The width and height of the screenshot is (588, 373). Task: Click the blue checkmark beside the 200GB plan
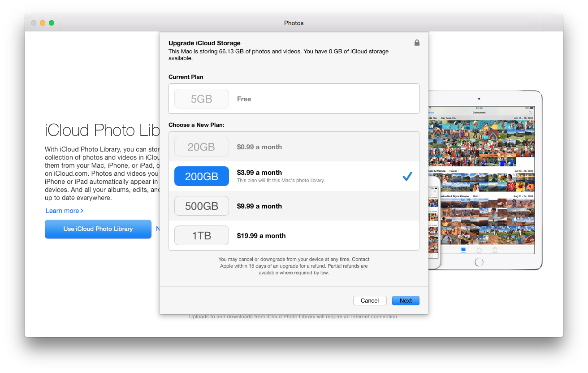click(x=407, y=177)
